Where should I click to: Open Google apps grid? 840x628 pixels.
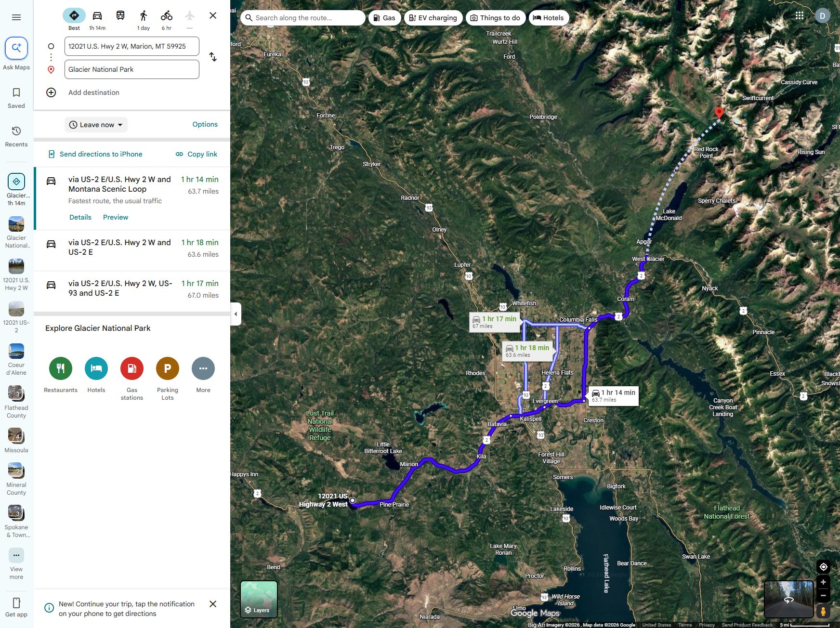click(x=800, y=15)
